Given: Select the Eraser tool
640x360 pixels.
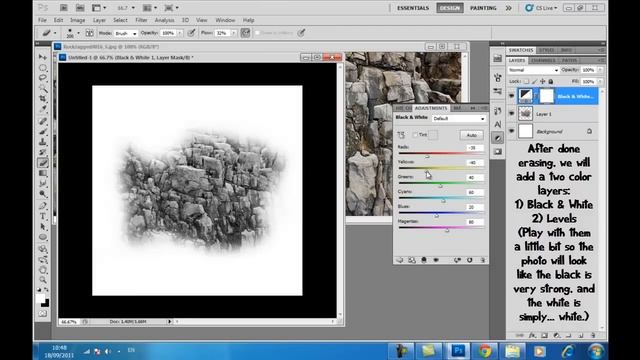Looking at the screenshot, I should pyautogui.click(x=43, y=163).
